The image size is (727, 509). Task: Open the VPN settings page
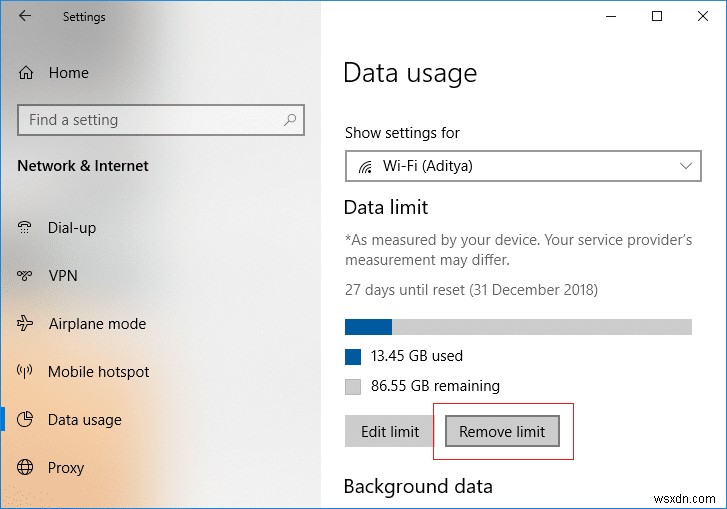pyautogui.click(x=63, y=276)
